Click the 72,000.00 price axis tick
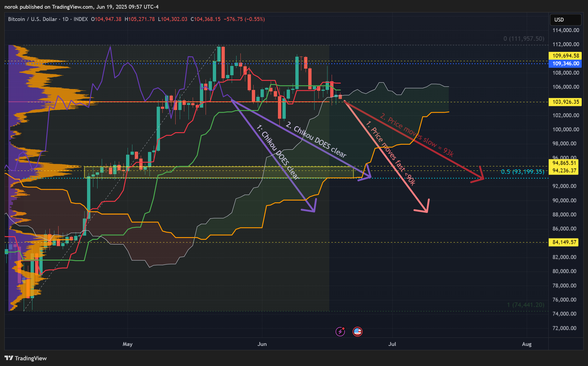This screenshot has height=366, width=588. (x=565, y=328)
